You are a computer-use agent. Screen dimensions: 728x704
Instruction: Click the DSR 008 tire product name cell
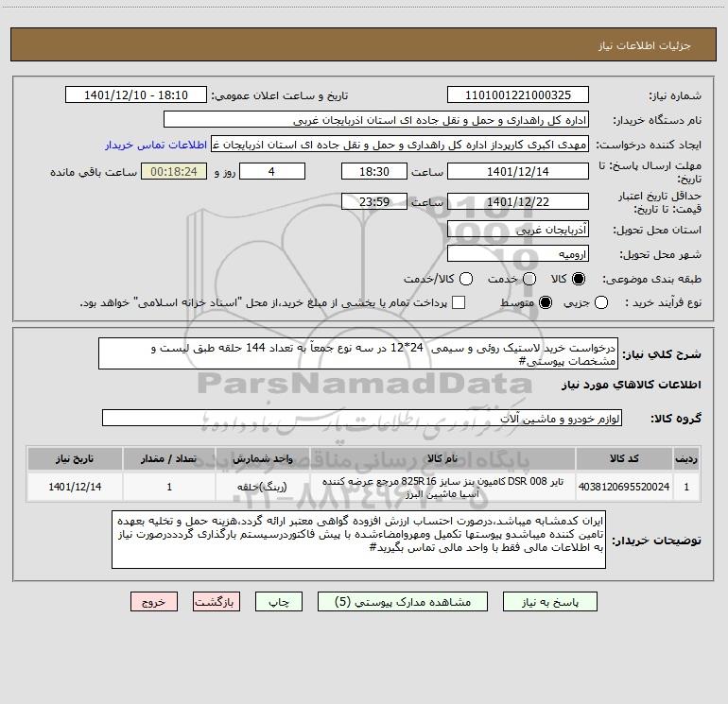point(442,488)
